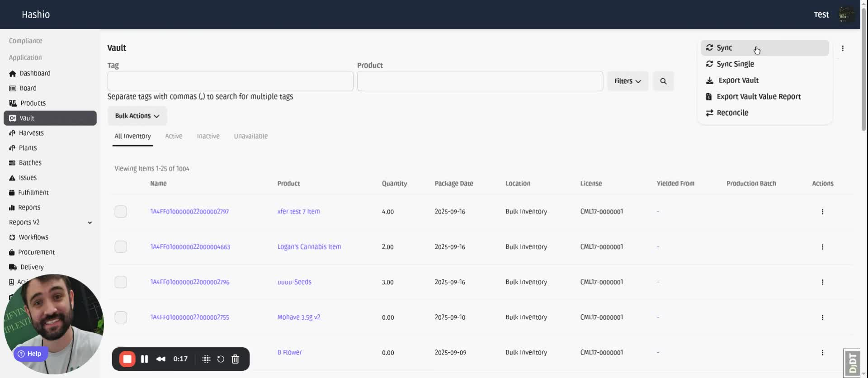Tick the checkbox for uuuu-Seeds row
Screen dimensions: 868x378
(121, 282)
